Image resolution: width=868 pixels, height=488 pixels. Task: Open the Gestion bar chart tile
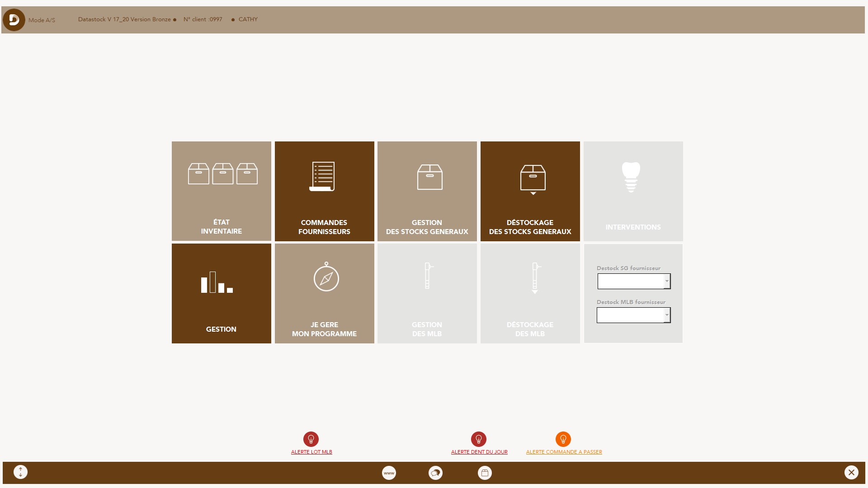[x=222, y=293]
